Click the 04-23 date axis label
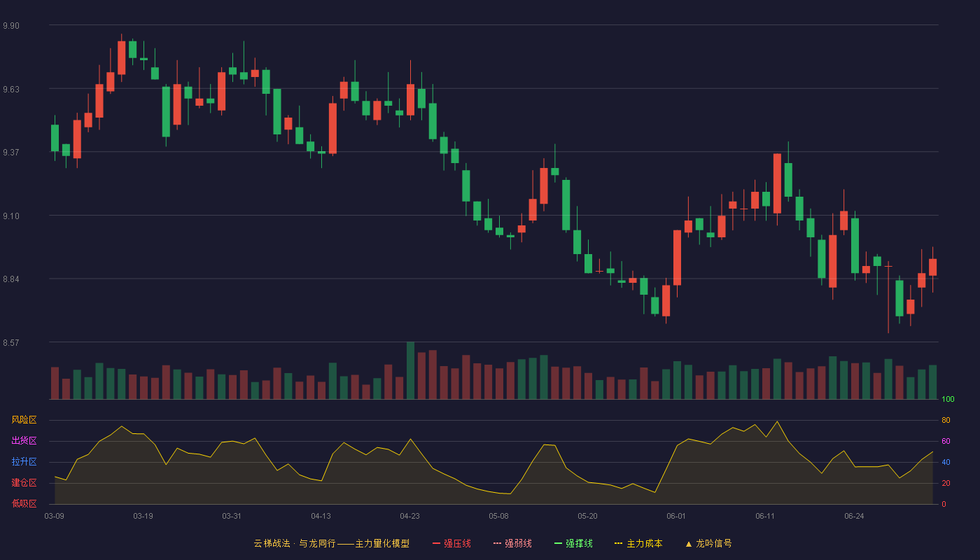 coord(410,516)
